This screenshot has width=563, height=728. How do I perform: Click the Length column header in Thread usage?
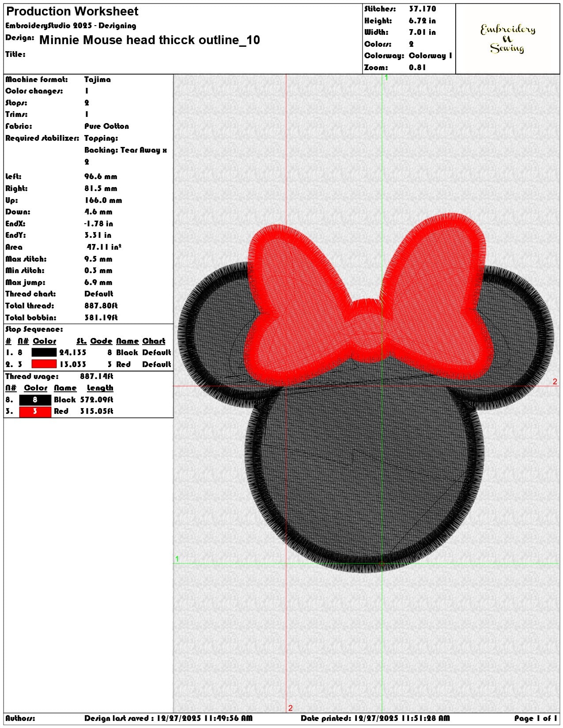coord(100,388)
